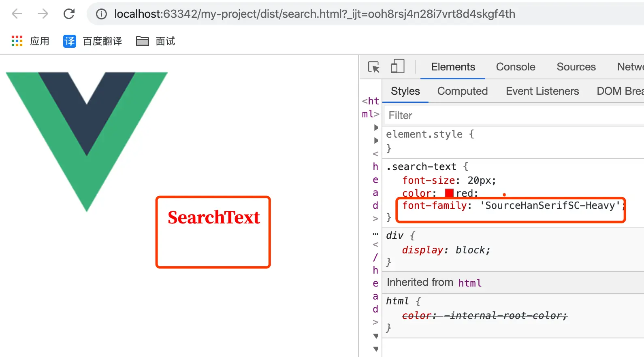
Task: Toggle the device toolbar
Action: click(397, 66)
